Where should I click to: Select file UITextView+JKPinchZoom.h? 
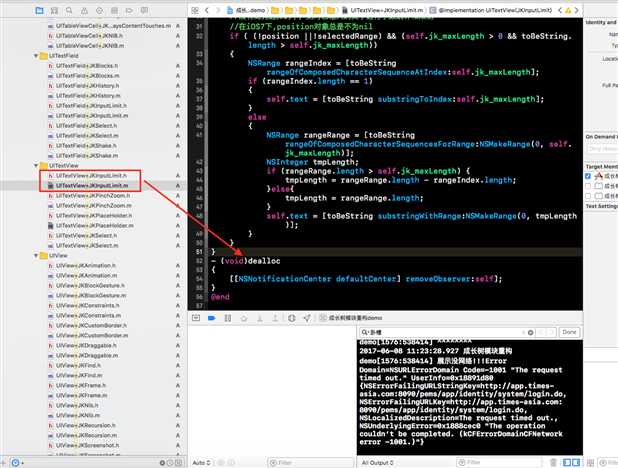[93, 196]
